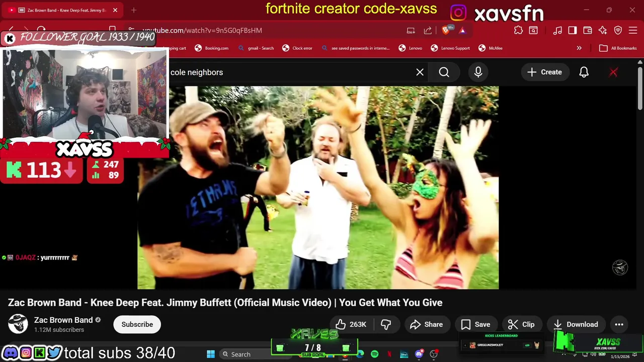Screen dimensions: 644x362
Task: Open the All Bookmarks folder
Action: pos(618,48)
